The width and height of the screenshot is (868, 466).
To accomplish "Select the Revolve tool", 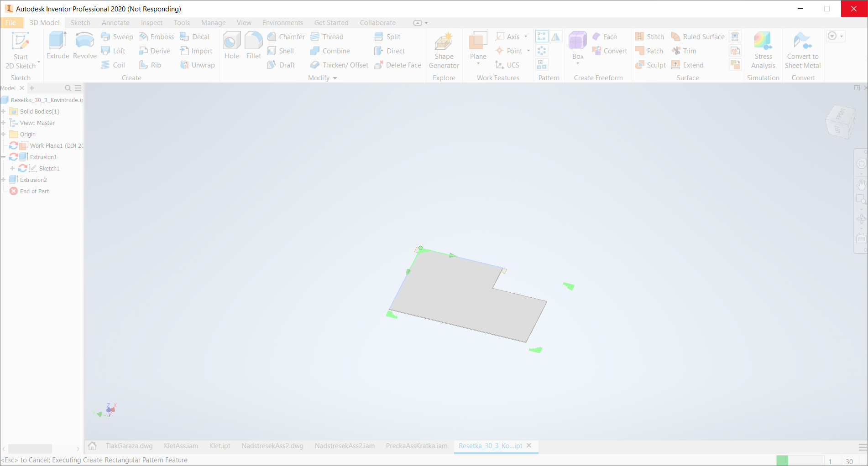I will click(84, 46).
